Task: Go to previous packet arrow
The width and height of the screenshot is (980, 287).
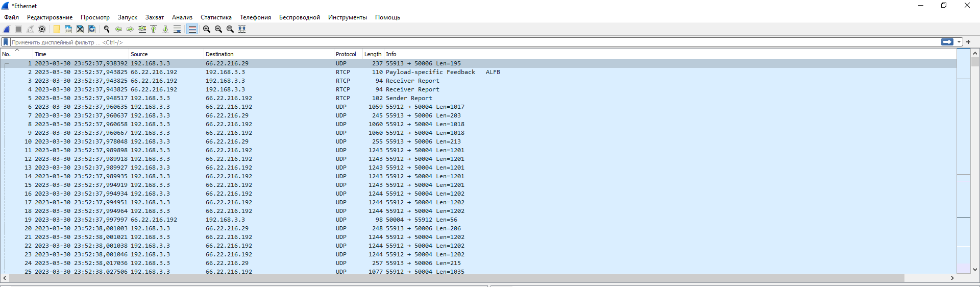Action: coord(118,29)
